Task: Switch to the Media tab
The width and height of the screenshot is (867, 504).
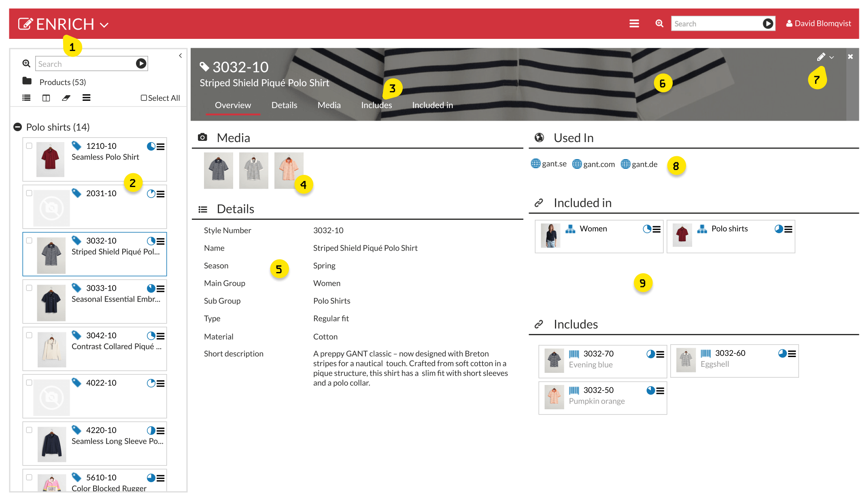Action: pos(329,105)
